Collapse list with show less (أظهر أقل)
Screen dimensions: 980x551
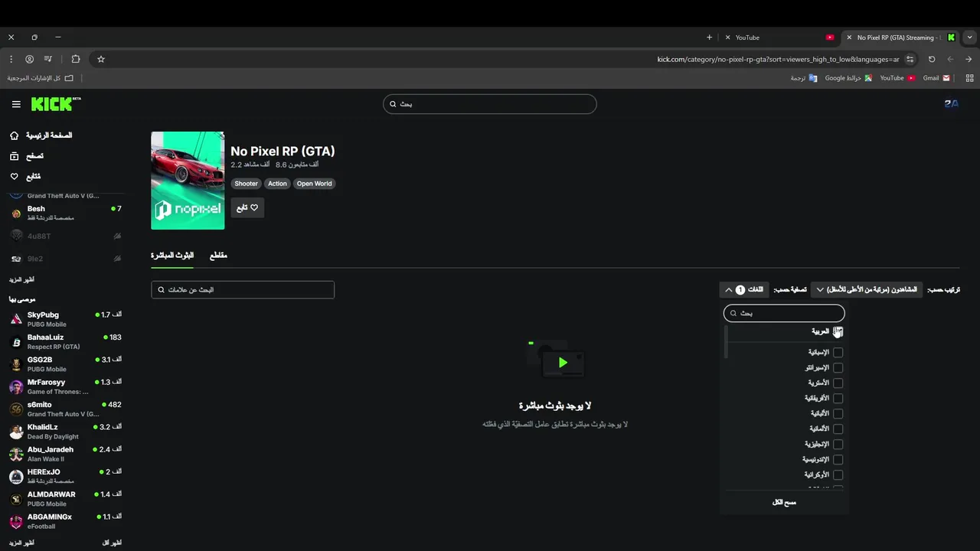click(x=112, y=543)
